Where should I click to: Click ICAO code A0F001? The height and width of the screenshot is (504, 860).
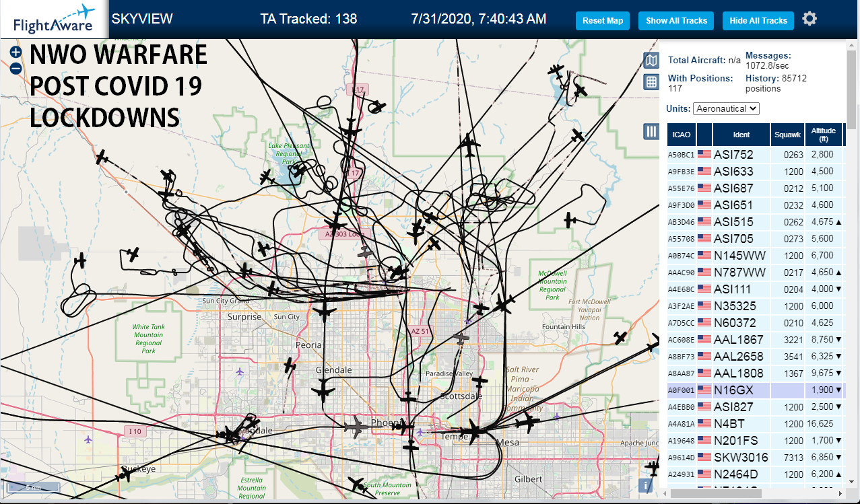click(681, 390)
